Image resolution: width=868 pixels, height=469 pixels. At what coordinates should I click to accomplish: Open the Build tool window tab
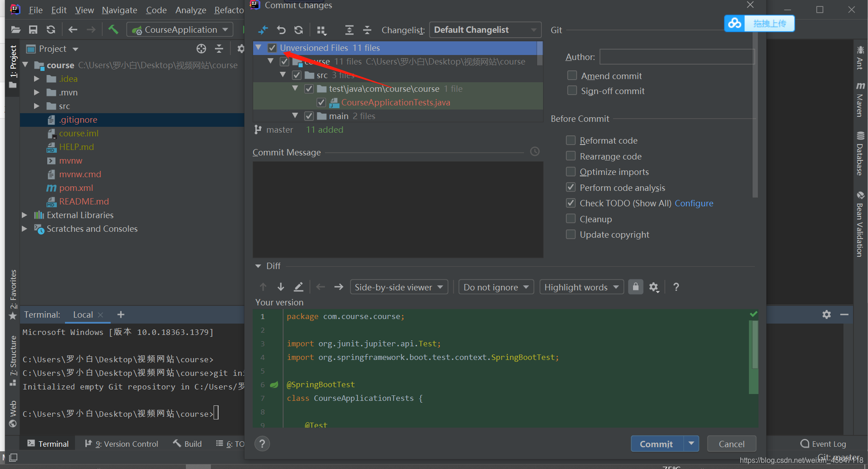(187, 444)
